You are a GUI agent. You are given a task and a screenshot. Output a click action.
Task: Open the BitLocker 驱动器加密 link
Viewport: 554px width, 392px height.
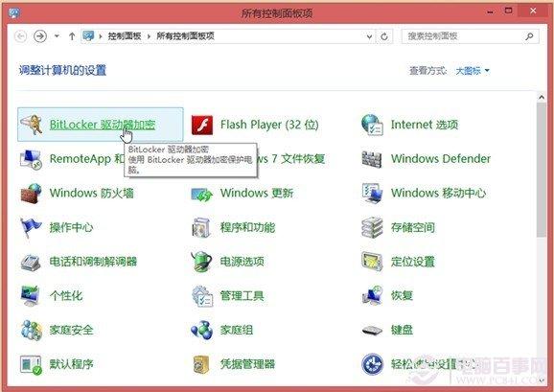[x=103, y=125]
